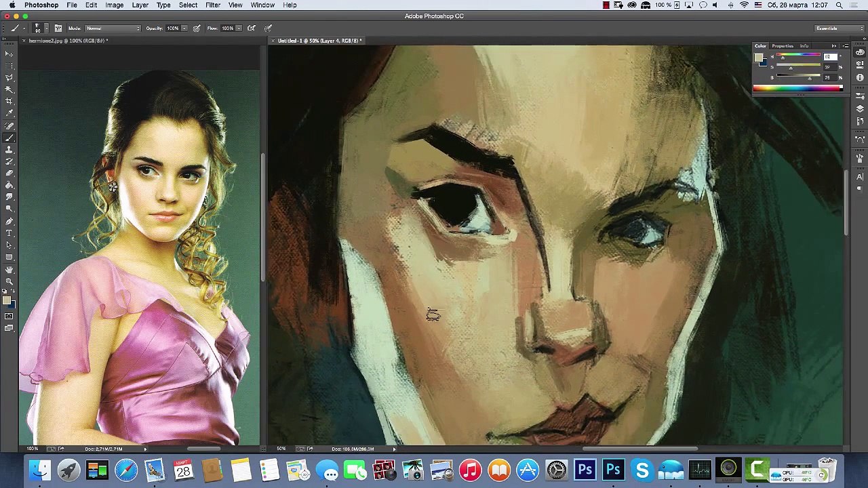Open the Select menu
The image size is (868, 488).
tap(188, 5)
